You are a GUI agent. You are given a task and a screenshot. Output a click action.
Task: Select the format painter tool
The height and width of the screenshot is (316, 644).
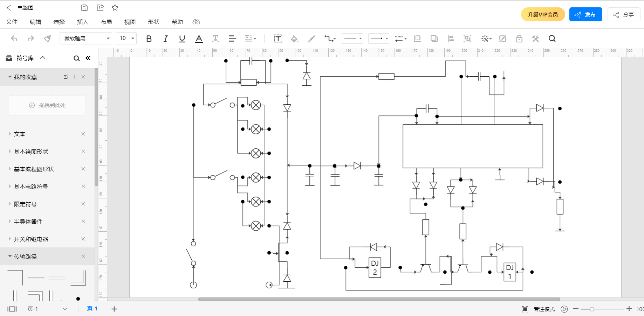pyautogui.click(x=47, y=38)
